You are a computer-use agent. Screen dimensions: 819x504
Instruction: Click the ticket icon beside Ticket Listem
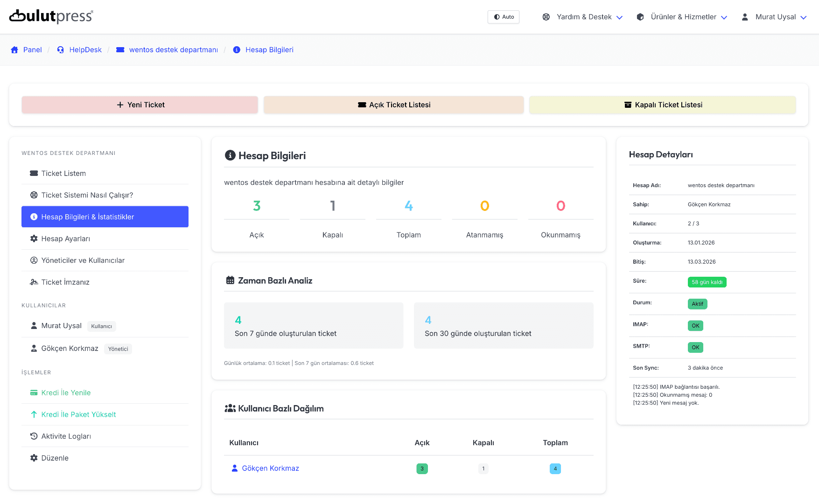click(x=34, y=174)
